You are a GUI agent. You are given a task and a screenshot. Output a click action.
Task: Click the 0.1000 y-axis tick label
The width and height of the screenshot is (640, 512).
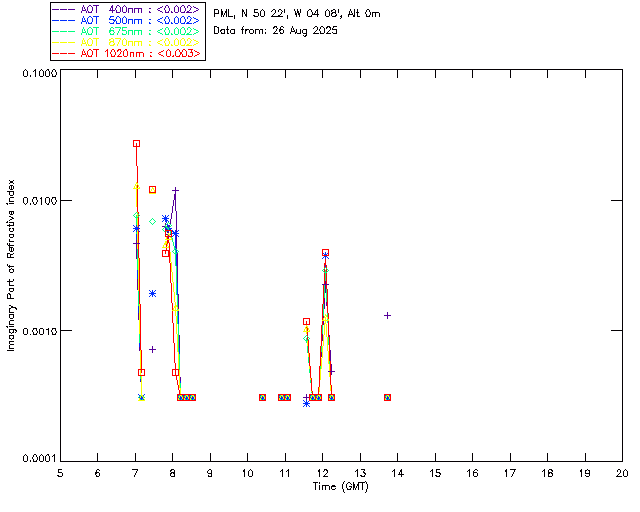39,73
